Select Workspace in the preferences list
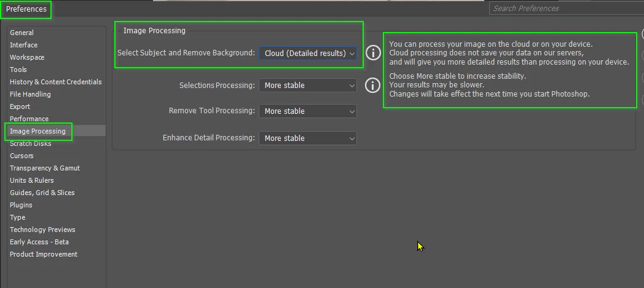Screen dimensions: 644x288 pyautogui.click(x=27, y=57)
